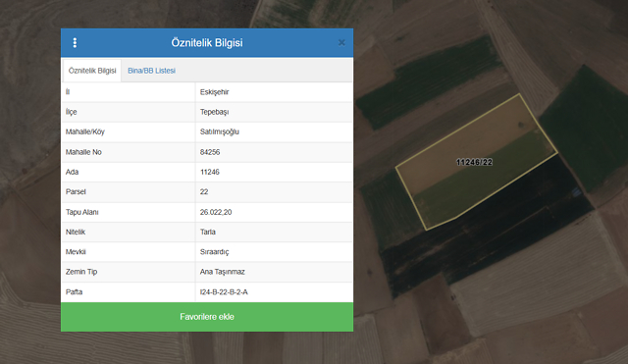Switch to the Bina/BB Listesi tab

[151, 71]
